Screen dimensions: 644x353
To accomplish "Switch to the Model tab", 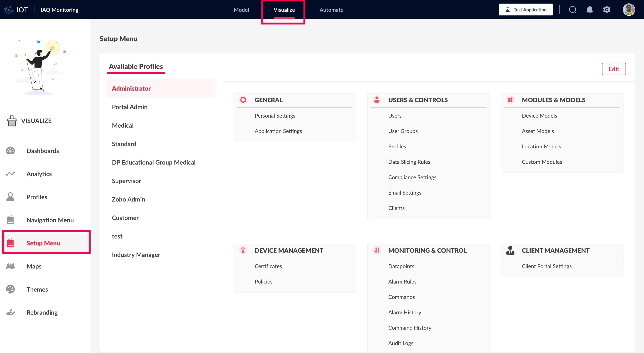I will [x=241, y=10].
